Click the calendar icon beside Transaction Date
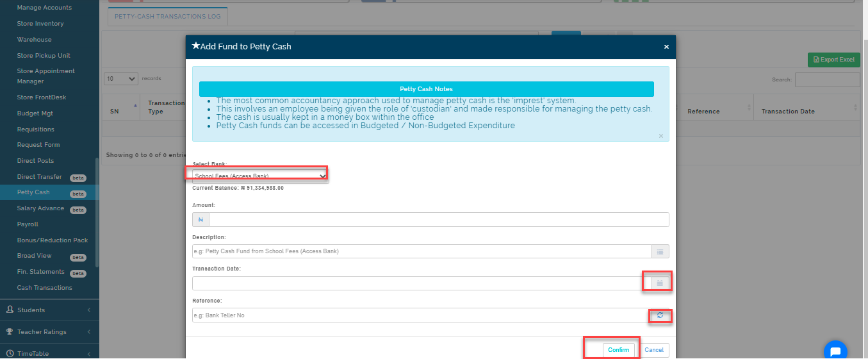The width and height of the screenshot is (868, 359). tap(660, 283)
